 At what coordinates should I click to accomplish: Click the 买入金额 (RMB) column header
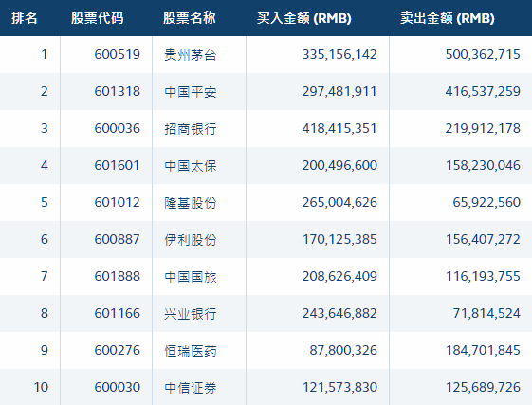304,18
